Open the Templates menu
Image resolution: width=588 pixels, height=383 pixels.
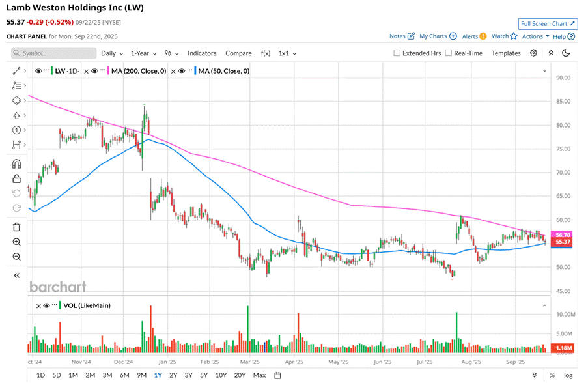506,53
